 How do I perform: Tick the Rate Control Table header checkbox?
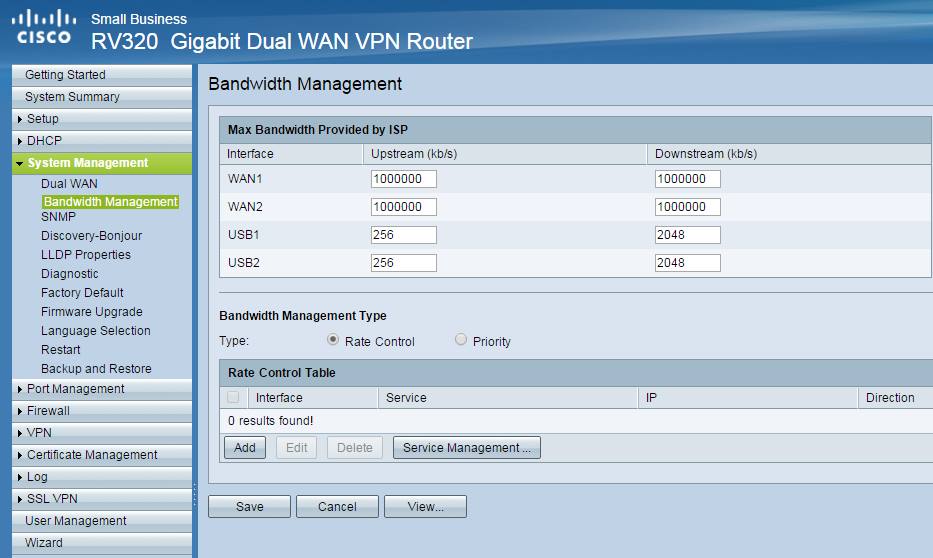point(233,397)
